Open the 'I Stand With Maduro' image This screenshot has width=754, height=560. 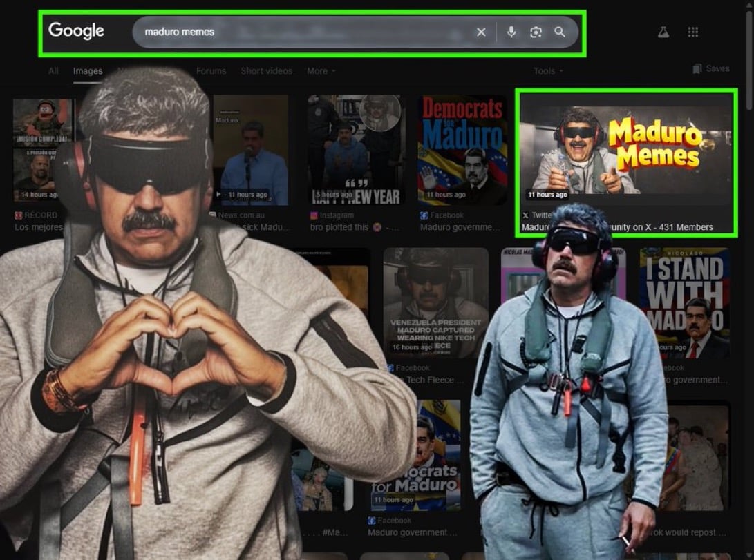(x=684, y=304)
